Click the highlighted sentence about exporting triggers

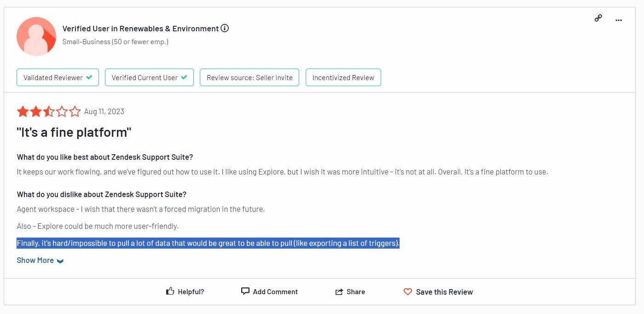tap(208, 243)
